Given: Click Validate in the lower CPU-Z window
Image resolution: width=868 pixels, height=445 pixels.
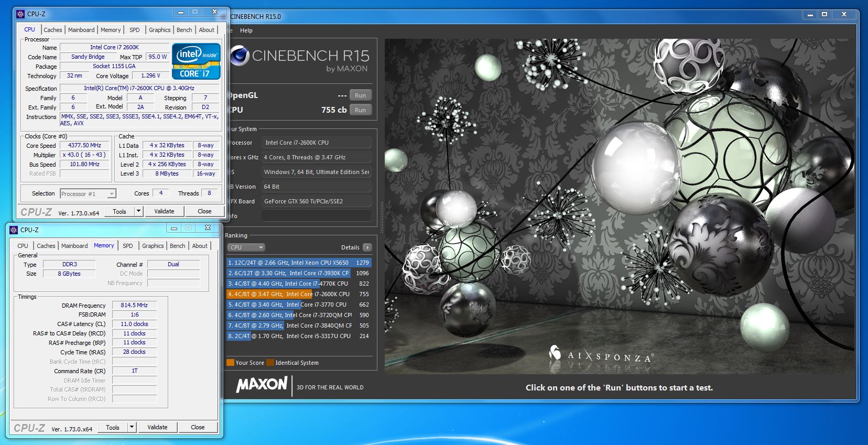Looking at the screenshot, I should click(157, 427).
